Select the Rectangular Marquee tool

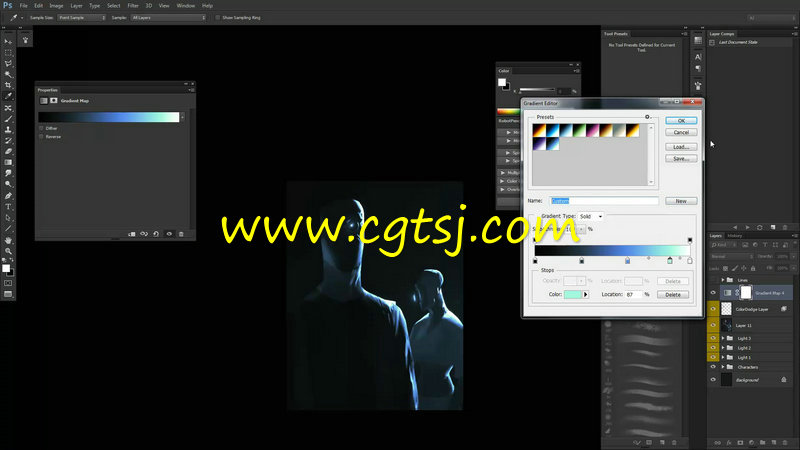click(8, 53)
